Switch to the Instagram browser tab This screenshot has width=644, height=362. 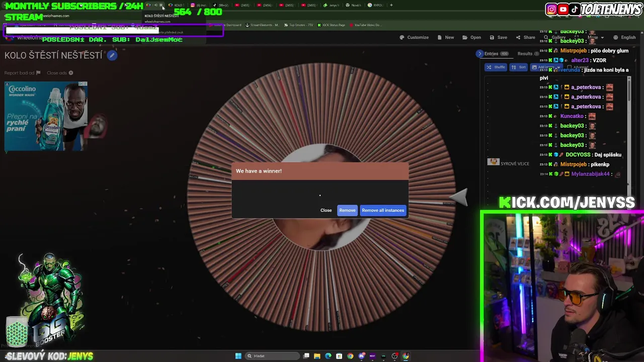point(199,5)
